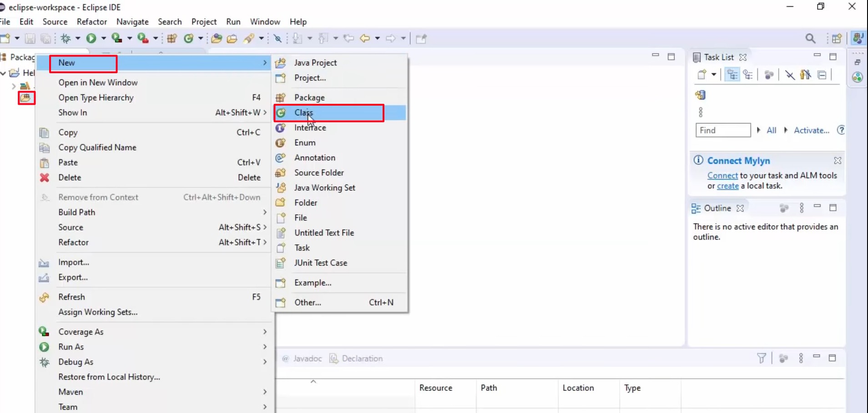This screenshot has width=868, height=413.
Task: Click the Save toolbar icon
Action: (x=30, y=39)
